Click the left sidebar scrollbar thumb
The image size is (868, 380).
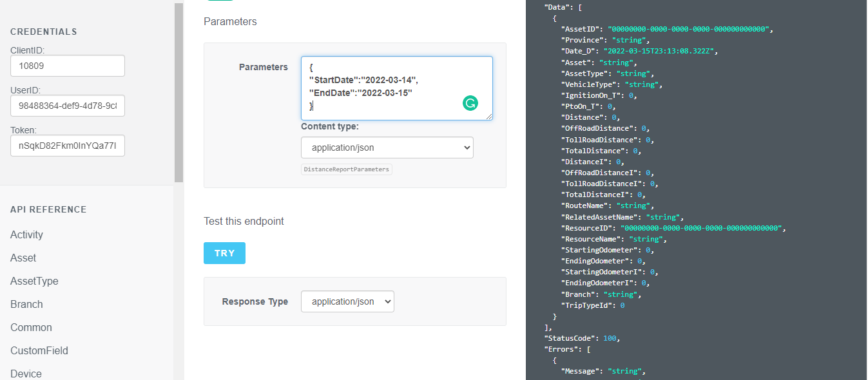coord(179,93)
